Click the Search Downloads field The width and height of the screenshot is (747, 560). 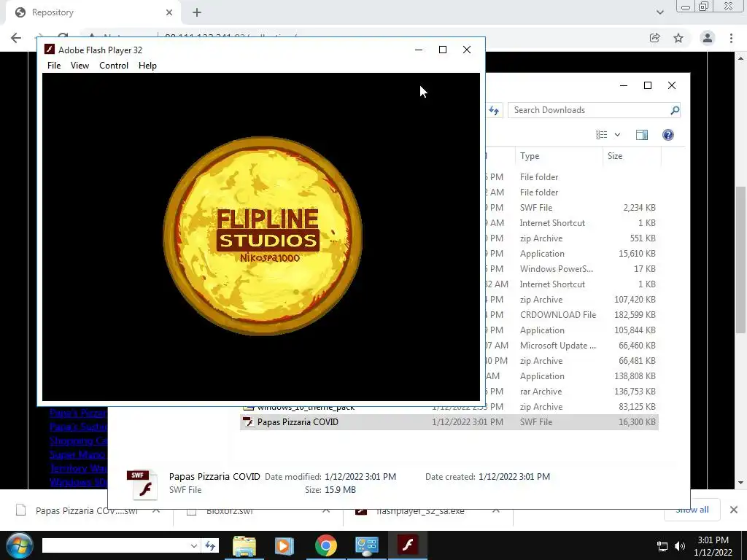[594, 110]
